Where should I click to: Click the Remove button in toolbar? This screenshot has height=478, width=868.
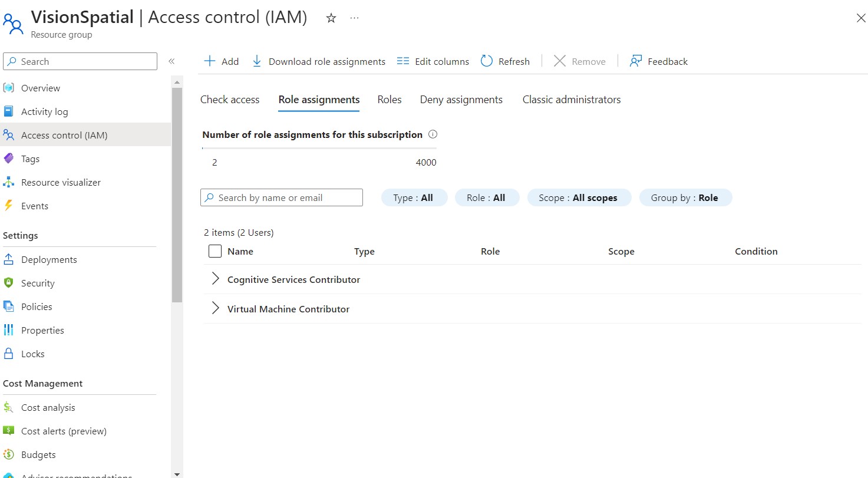coord(580,61)
